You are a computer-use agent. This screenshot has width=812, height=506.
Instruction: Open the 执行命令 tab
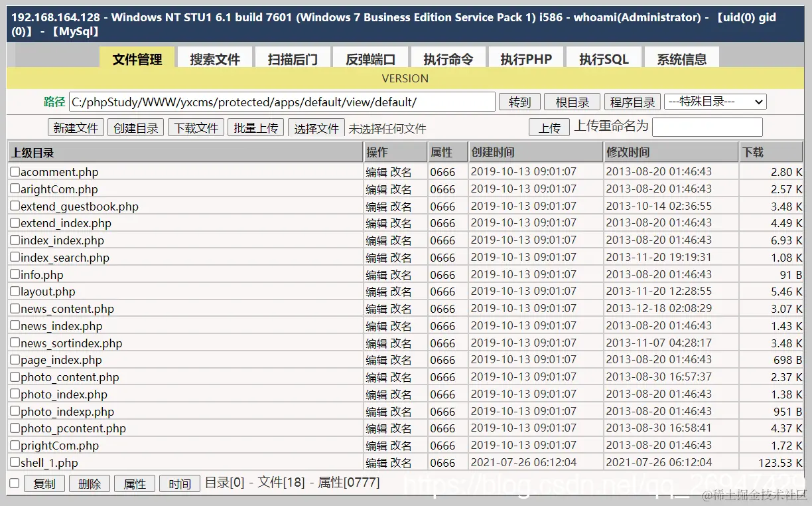point(448,58)
